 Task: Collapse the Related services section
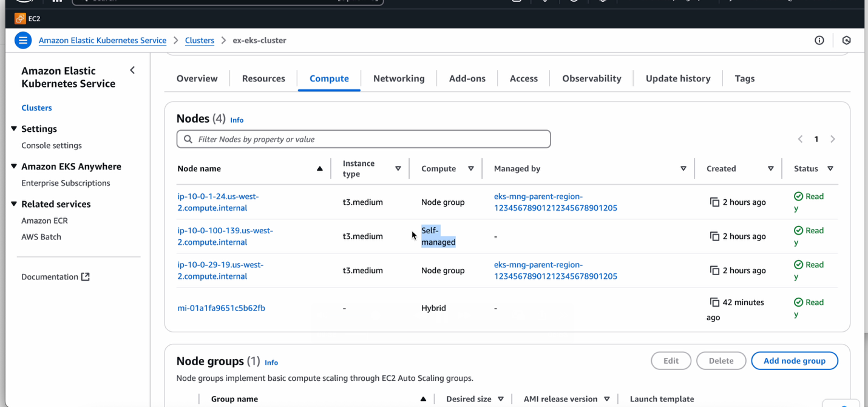(x=14, y=204)
